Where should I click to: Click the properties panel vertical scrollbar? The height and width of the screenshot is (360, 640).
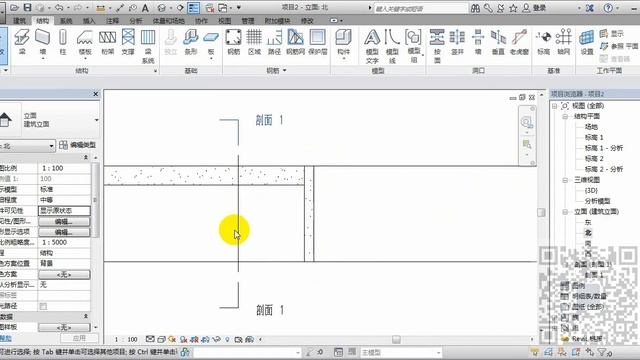coord(95,200)
